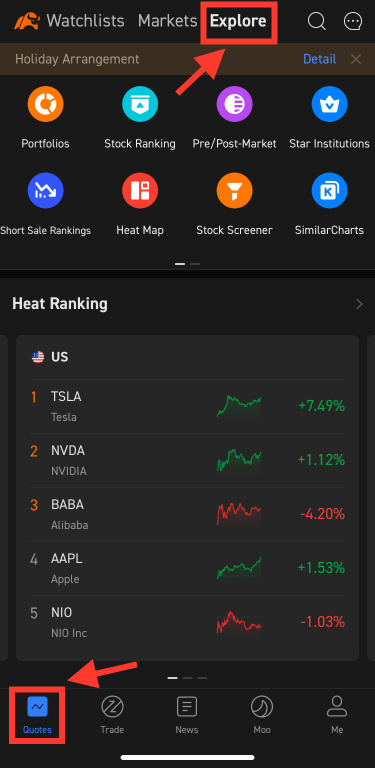Switch to the Markets tab
The image size is (375, 768).
(x=167, y=21)
